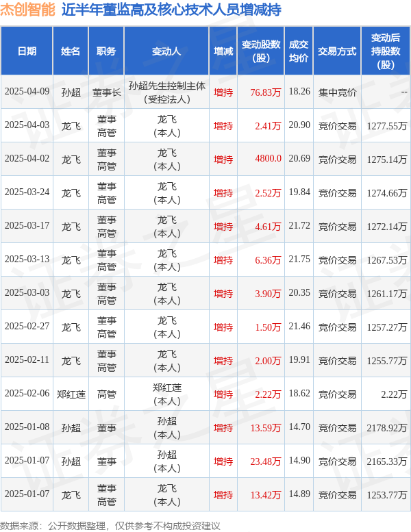Click the 2.00万 share change value
Screen dimensions: 411x532
click(x=268, y=361)
